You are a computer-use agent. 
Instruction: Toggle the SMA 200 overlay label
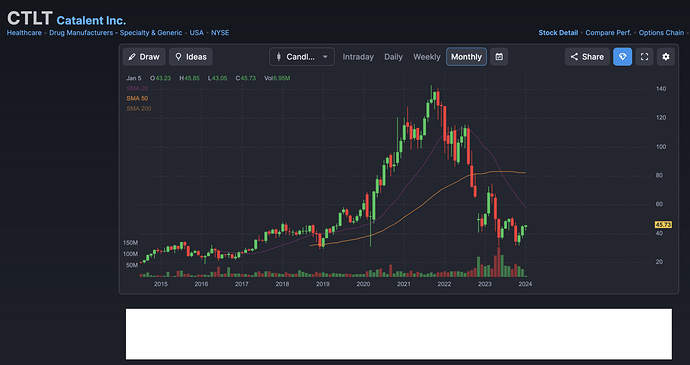click(x=139, y=108)
